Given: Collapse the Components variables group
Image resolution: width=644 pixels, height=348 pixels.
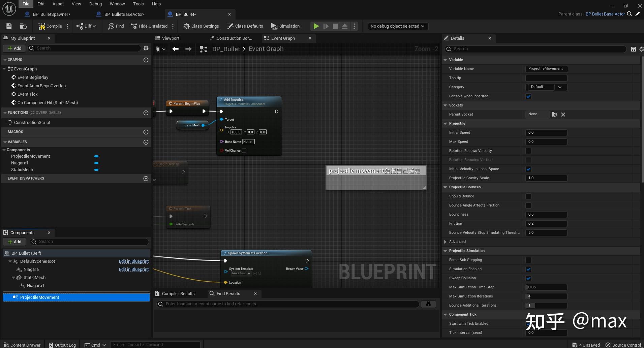Looking at the screenshot, I should pyautogui.click(x=4, y=150).
